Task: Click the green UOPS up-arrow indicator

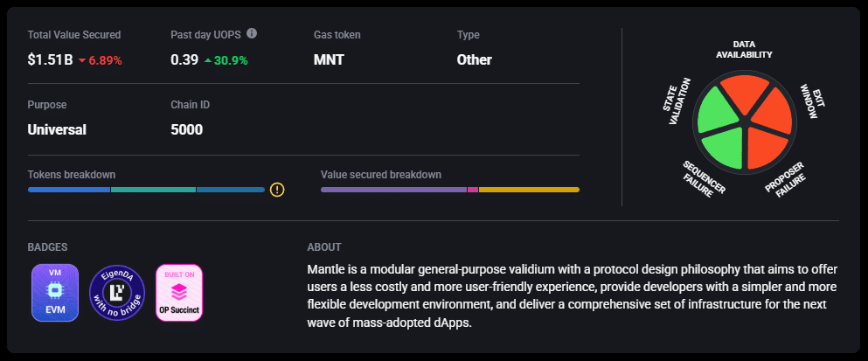Action: [208, 61]
